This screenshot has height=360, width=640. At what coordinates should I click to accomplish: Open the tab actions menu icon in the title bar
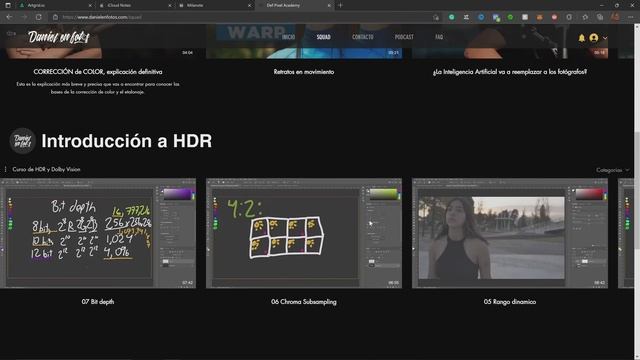8,5
